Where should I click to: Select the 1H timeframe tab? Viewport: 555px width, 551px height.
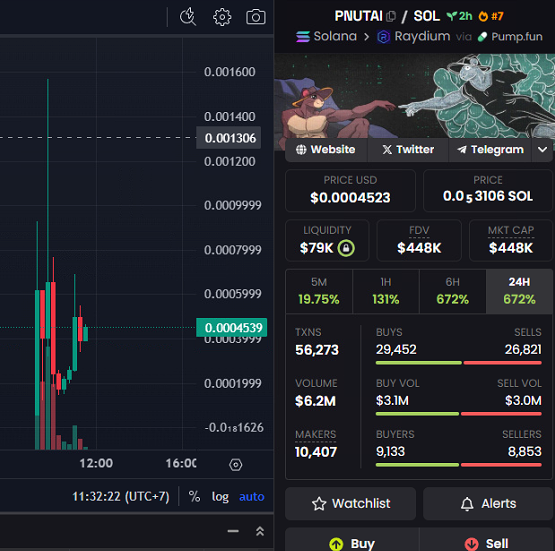click(386, 291)
